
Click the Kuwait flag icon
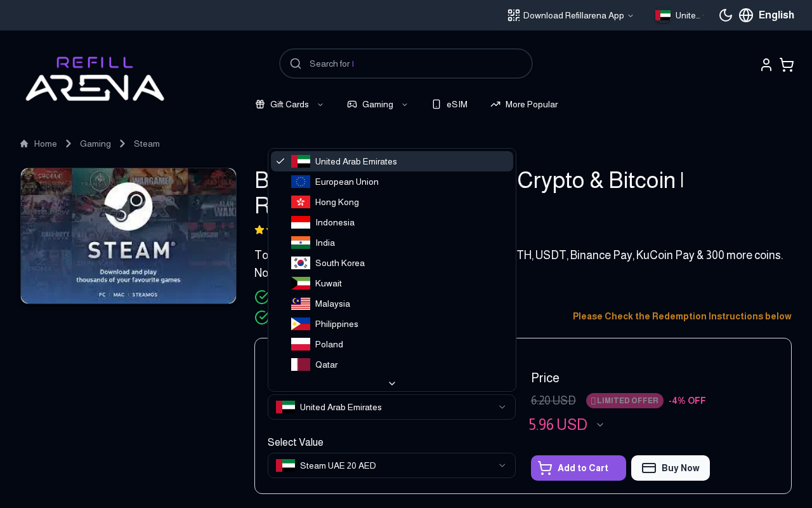pos(301,283)
